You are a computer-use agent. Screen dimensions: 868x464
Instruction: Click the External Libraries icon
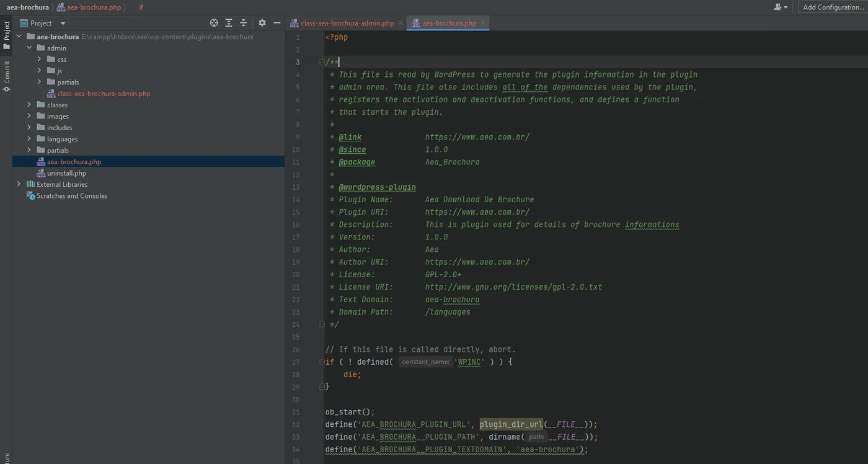[x=30, y=184]
